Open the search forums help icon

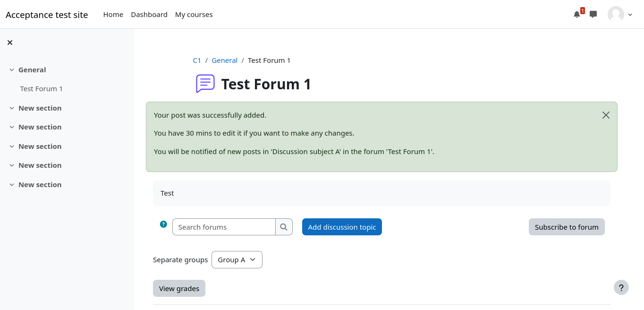(163, 224)
